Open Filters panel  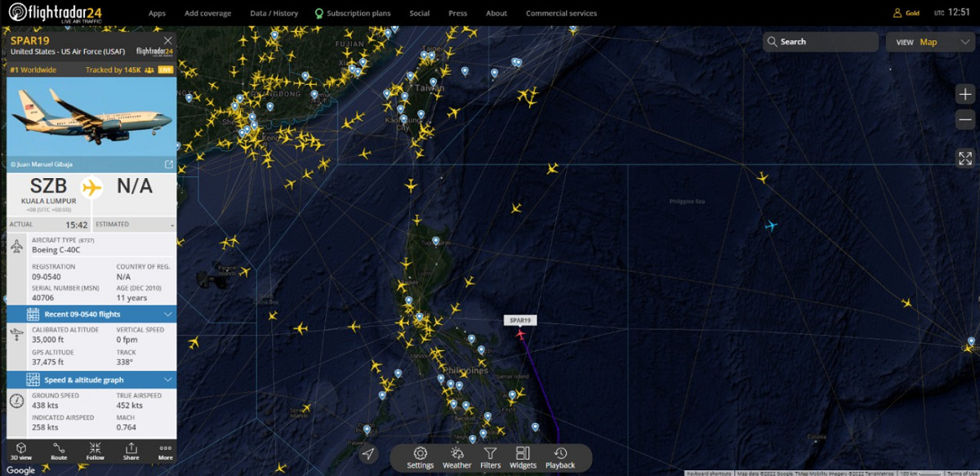tap(490, 458)
